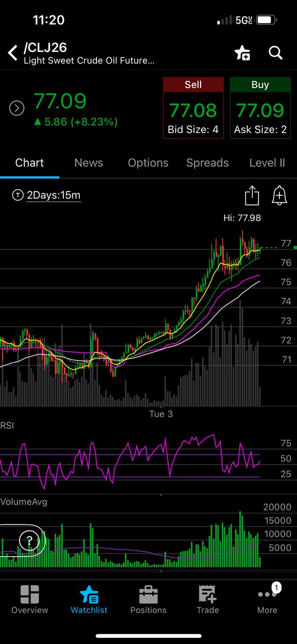Open the Level II tab
Screen dimensions: 297x644
tap(267, 163)
